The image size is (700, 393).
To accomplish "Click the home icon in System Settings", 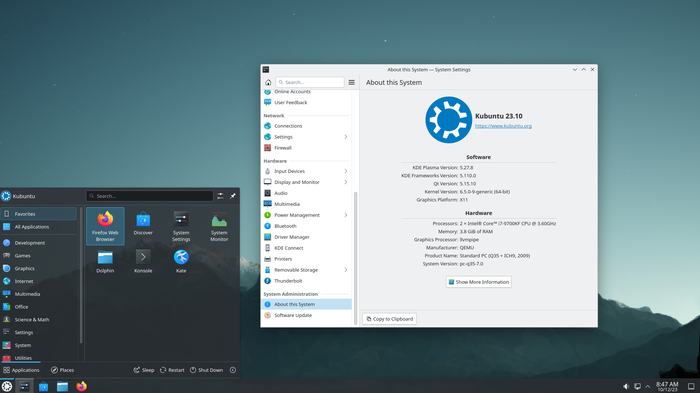I will point(268,82).
